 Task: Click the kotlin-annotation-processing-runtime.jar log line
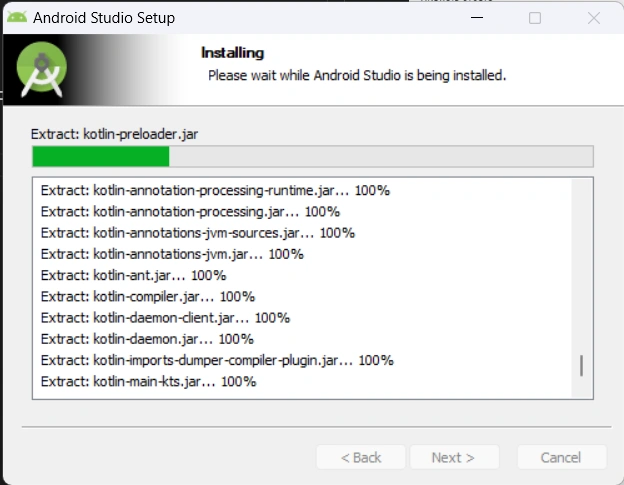pyautogui.click(x=215, y=190)
